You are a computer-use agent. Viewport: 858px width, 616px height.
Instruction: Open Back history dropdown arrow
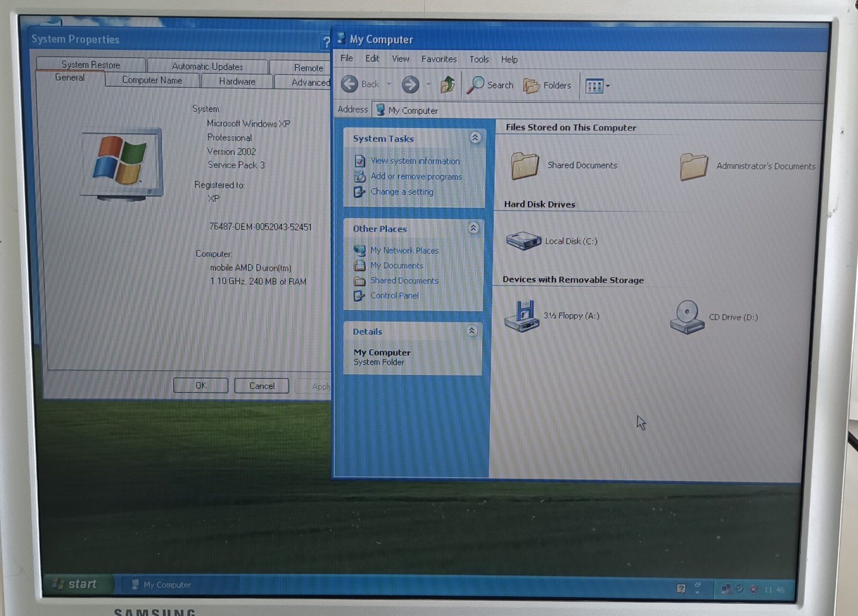pyautogui.click(x=389, y=84)
